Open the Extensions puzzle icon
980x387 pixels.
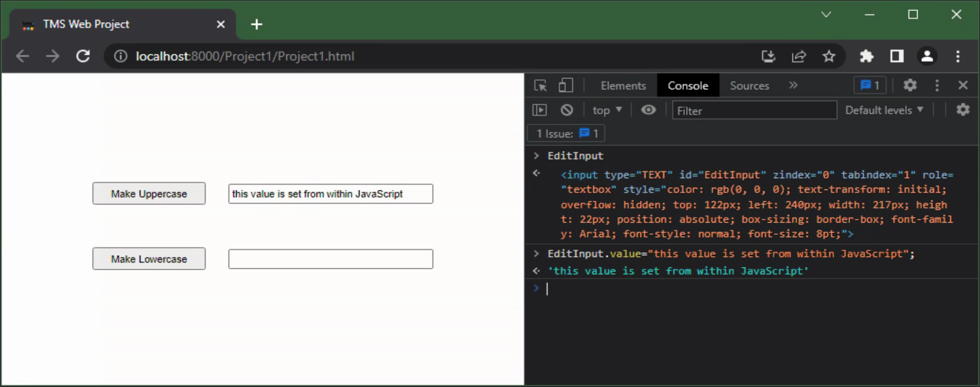(x=867, y=56)
